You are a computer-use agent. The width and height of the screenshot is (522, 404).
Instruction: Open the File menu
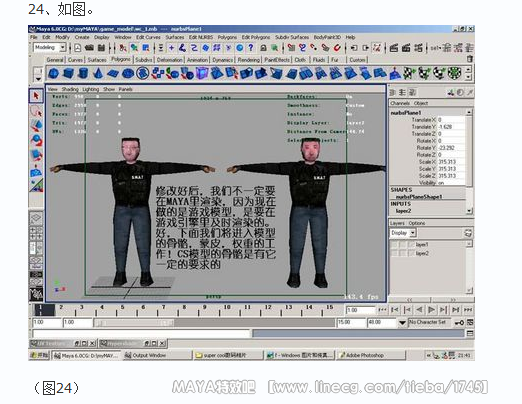[34, 37]
